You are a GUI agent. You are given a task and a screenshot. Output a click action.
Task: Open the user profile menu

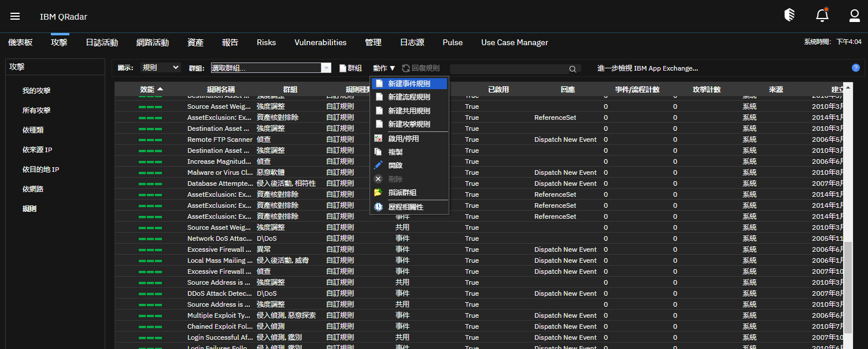(855, 16)
